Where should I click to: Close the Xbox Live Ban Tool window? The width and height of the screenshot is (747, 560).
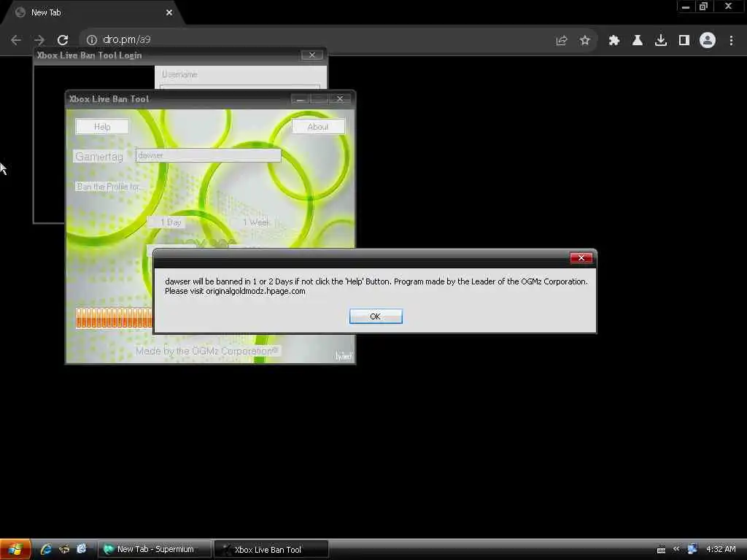click(x=340, y=99)
